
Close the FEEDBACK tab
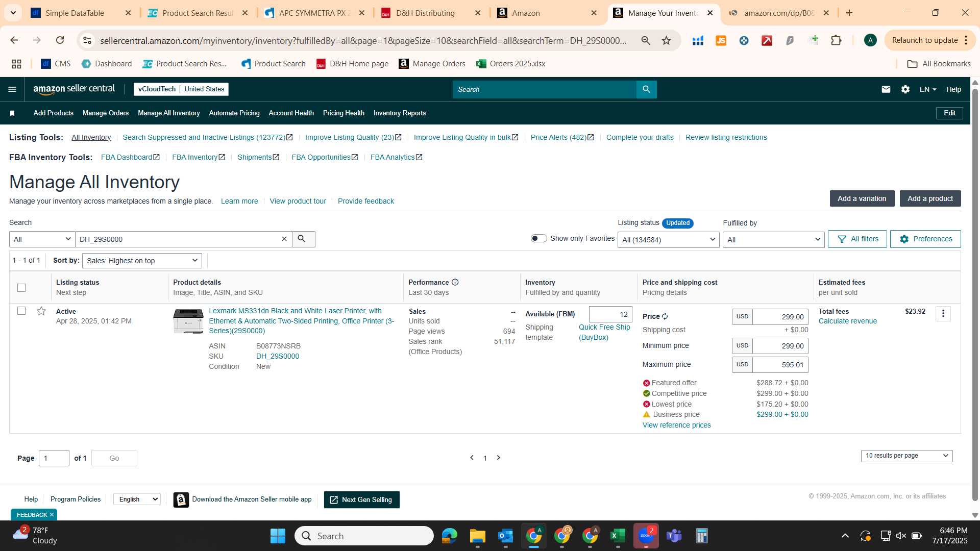[52, 515]
